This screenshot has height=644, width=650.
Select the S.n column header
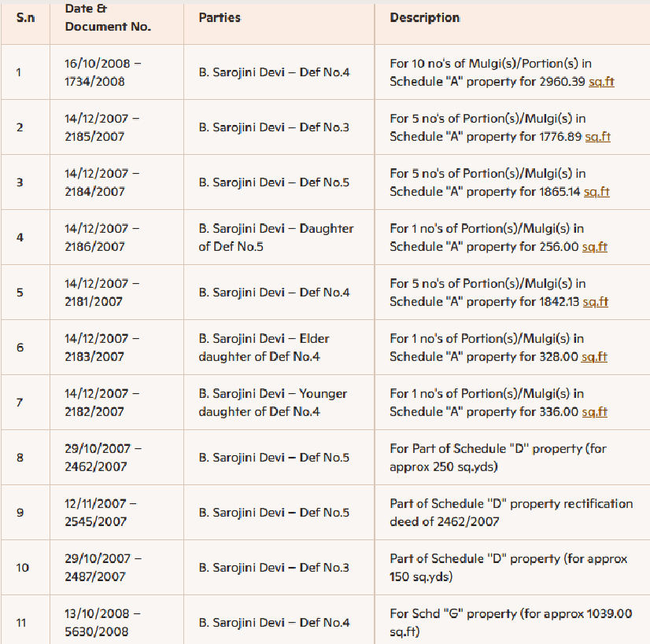click(25, 17)
